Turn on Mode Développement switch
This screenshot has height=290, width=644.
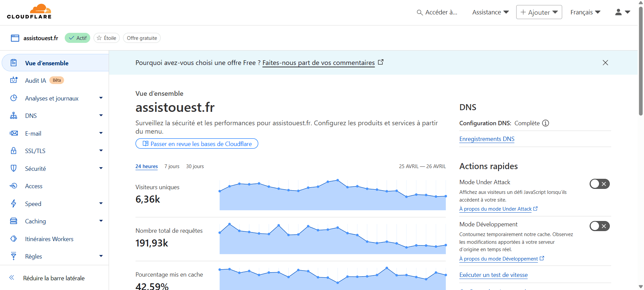[599, 226]
